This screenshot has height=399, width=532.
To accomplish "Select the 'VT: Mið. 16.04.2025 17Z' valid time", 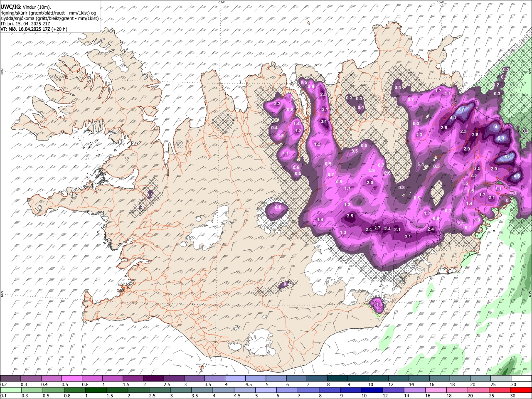I will pyautogui.click(x=26, y=29).
